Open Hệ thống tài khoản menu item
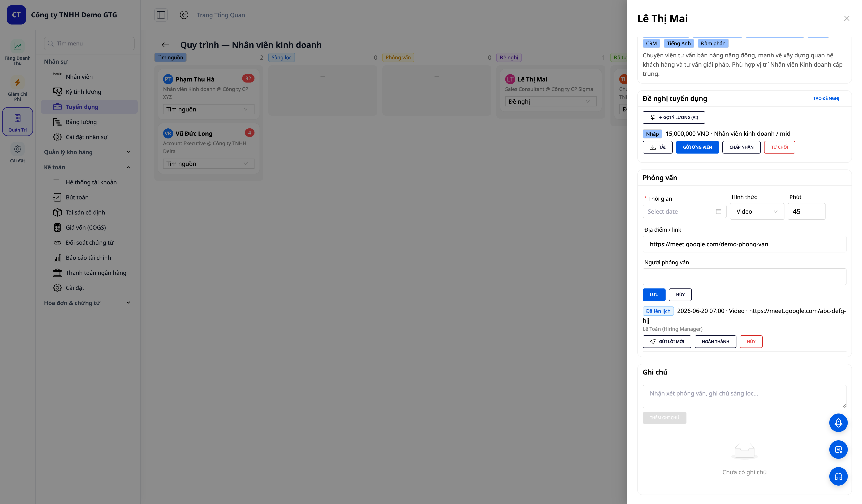This screenshot has width=862, height=504. 89,182
